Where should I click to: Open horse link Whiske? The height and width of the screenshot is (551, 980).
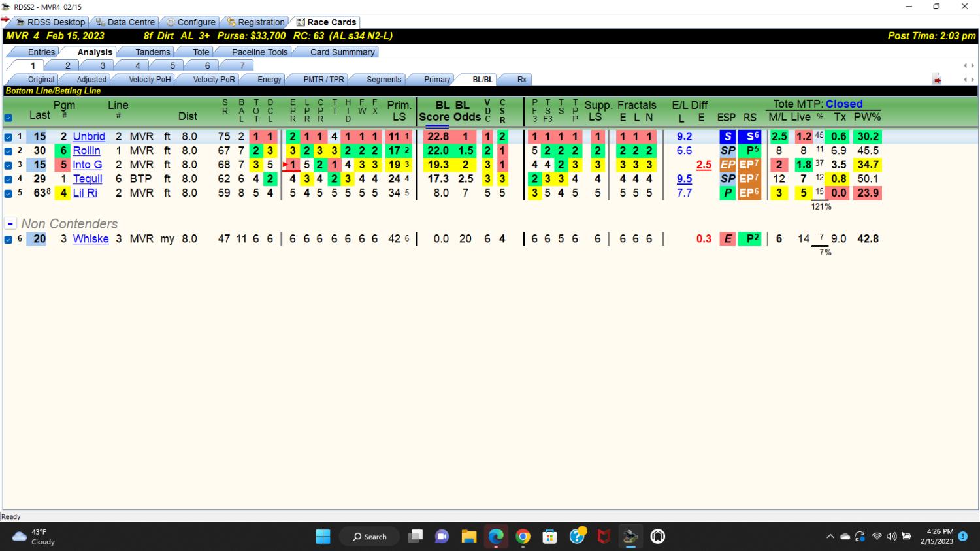[x=91, y=238]
